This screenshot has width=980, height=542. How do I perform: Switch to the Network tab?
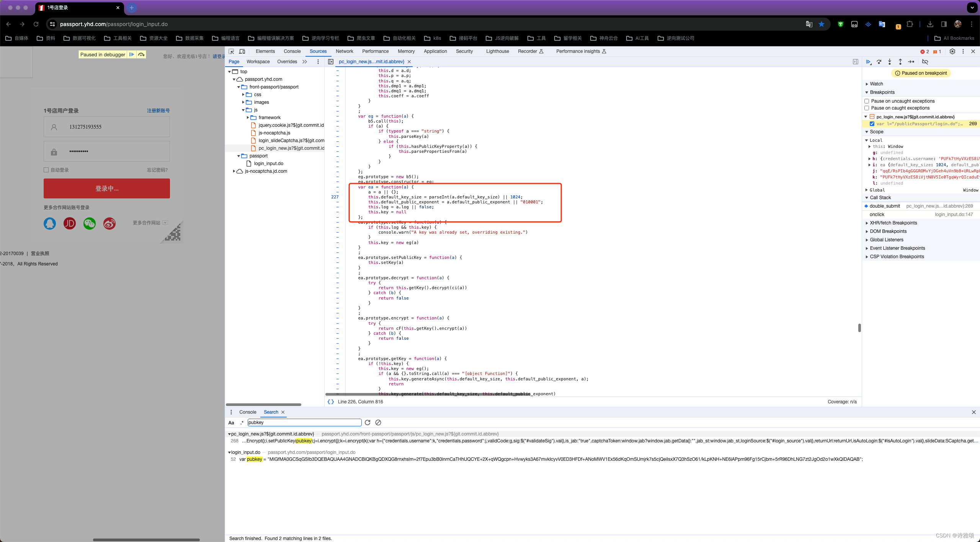click(x=345, y=51)
